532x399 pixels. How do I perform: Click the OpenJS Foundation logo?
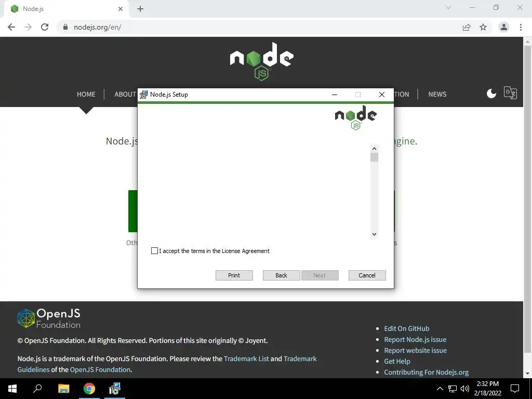pyautogui.click(x=49, y=318)
